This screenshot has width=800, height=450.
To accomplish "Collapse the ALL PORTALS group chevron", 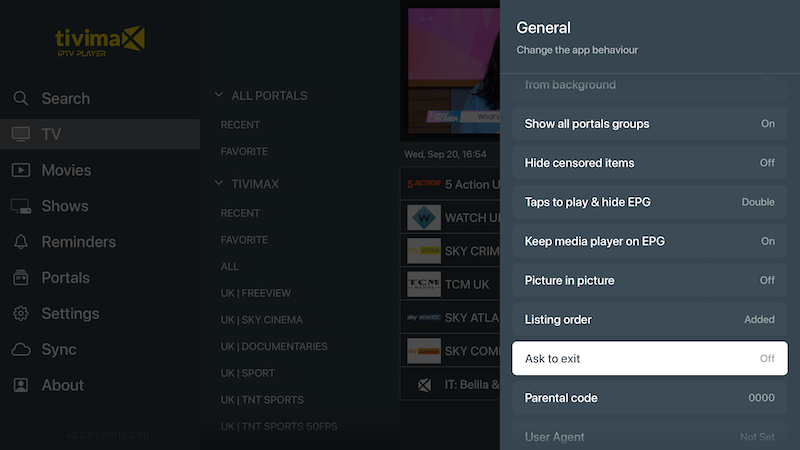I will pos(219,96).
